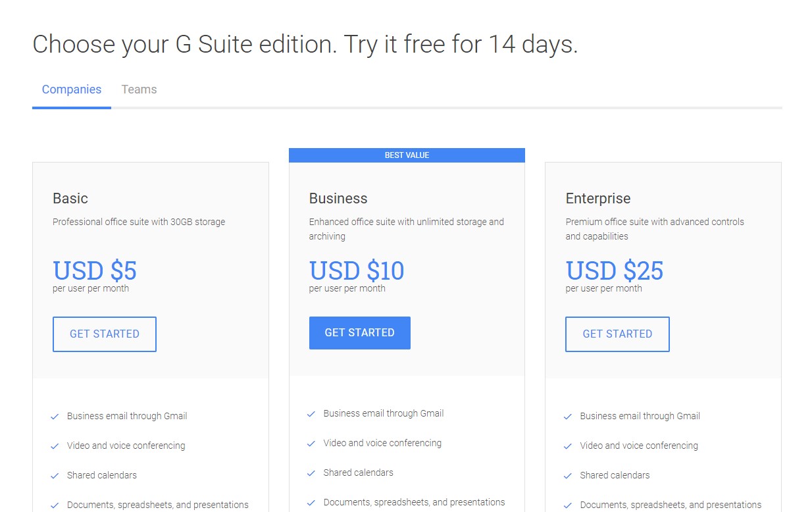Click GET STARTED under Business plan
This screenshot has height=512, width=812.
pos(360,333)
